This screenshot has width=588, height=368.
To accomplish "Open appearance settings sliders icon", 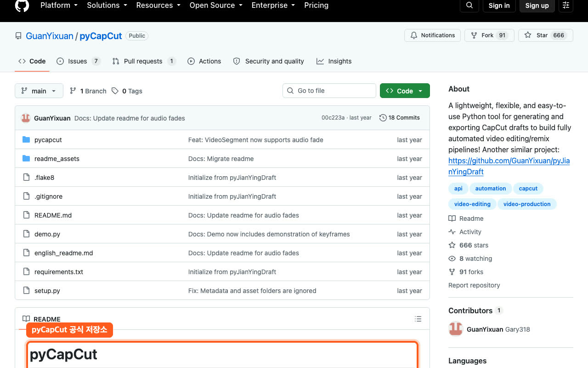I will point(566,6).
